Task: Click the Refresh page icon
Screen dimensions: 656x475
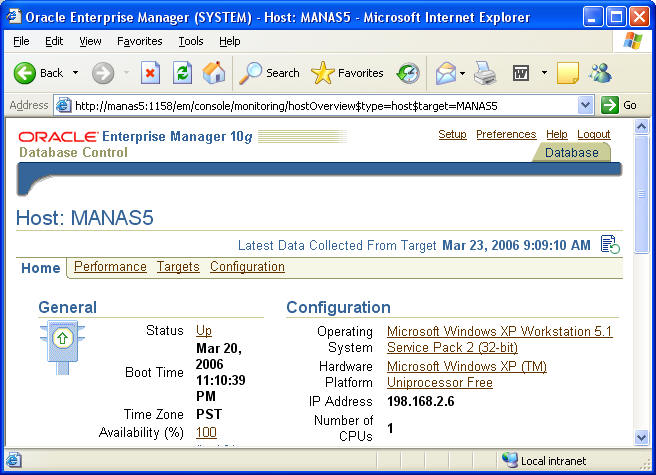Action: (182, 73)
